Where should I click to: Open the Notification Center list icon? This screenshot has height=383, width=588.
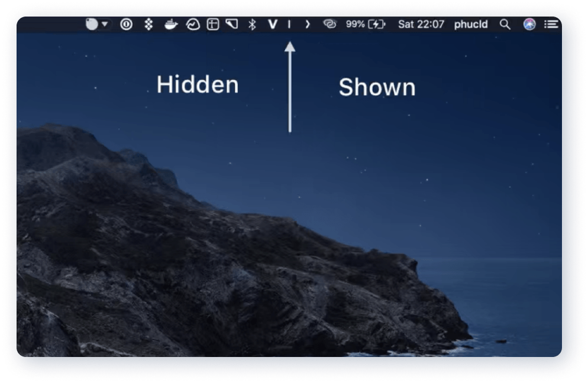(x=551, y=24)
